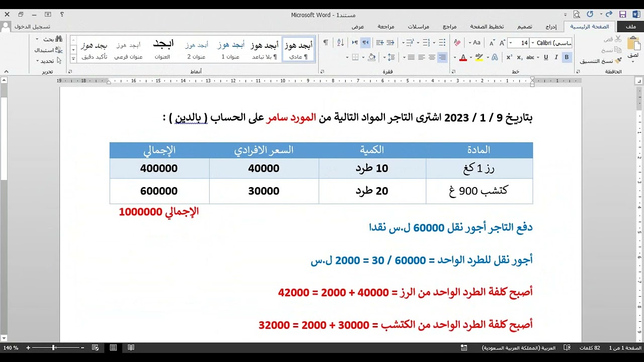The height and width of the screenshot is (362, 644).
Task: Toggle superscript x² button
Action: click(509, 57)
